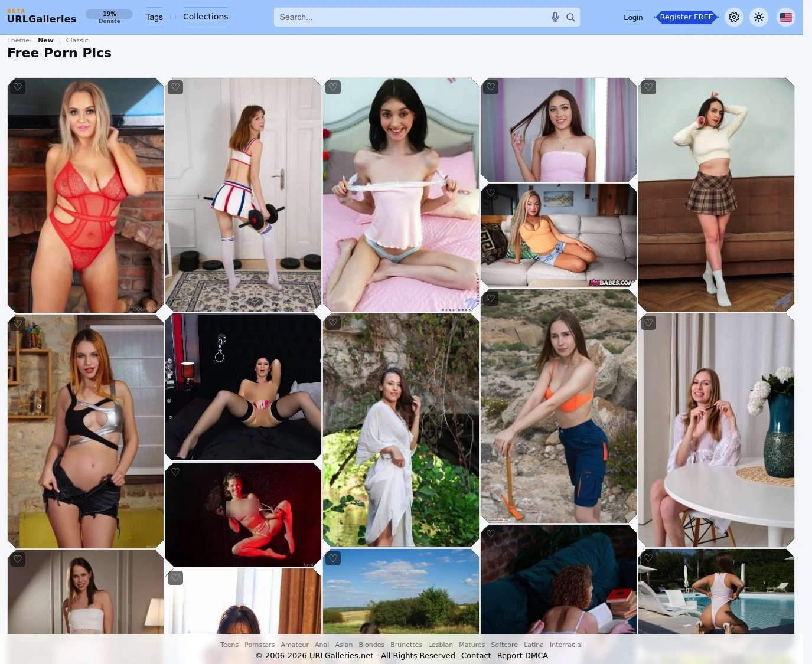Open the Matures footer category

pyautogui.click(x=472, y=645)
